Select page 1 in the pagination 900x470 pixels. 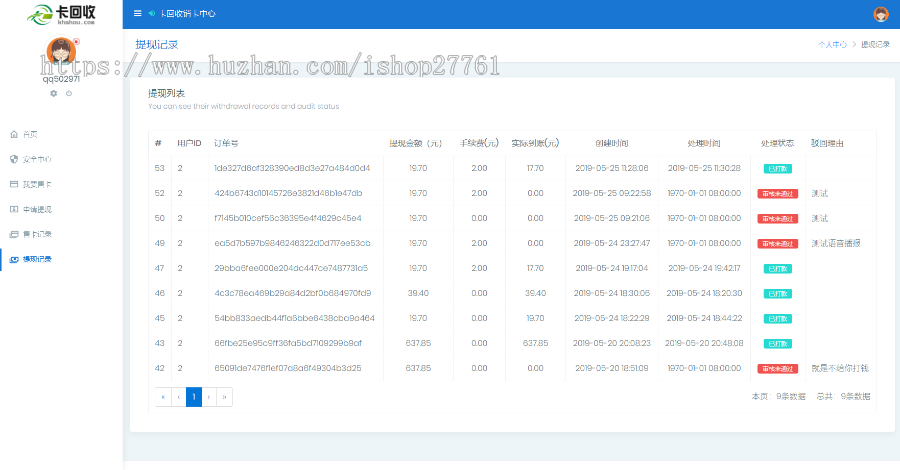194,397
